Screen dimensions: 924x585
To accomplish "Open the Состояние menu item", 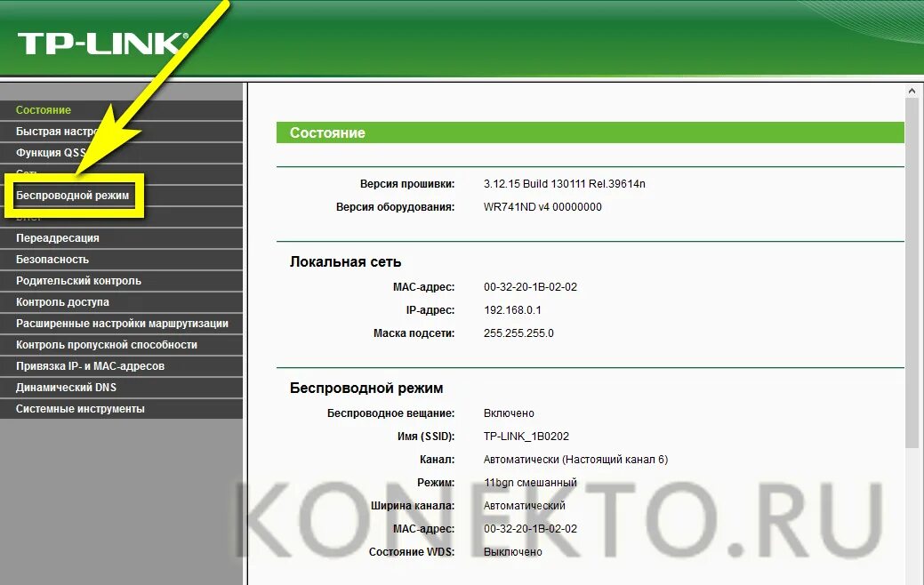I will click(x=121, y=110).
